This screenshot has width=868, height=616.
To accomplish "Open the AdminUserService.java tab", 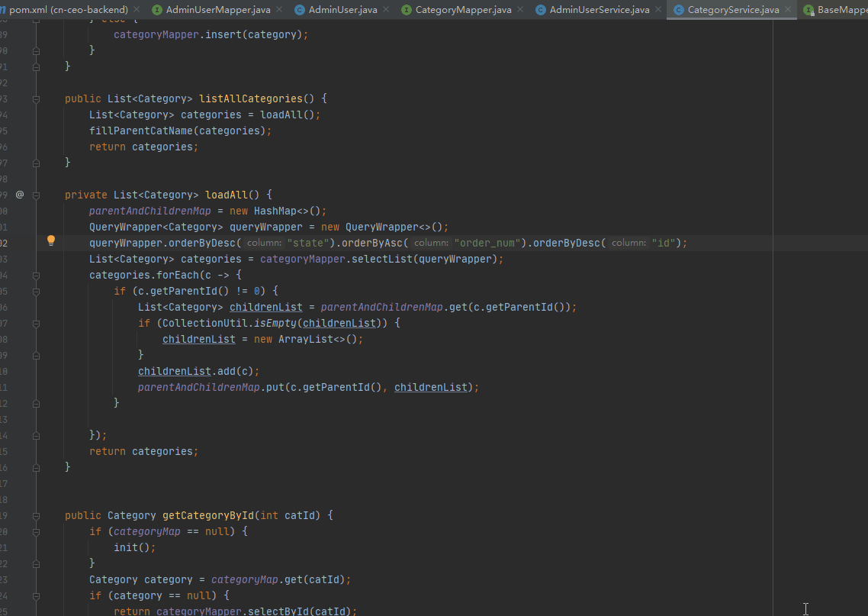I will (x=600, y=9).
